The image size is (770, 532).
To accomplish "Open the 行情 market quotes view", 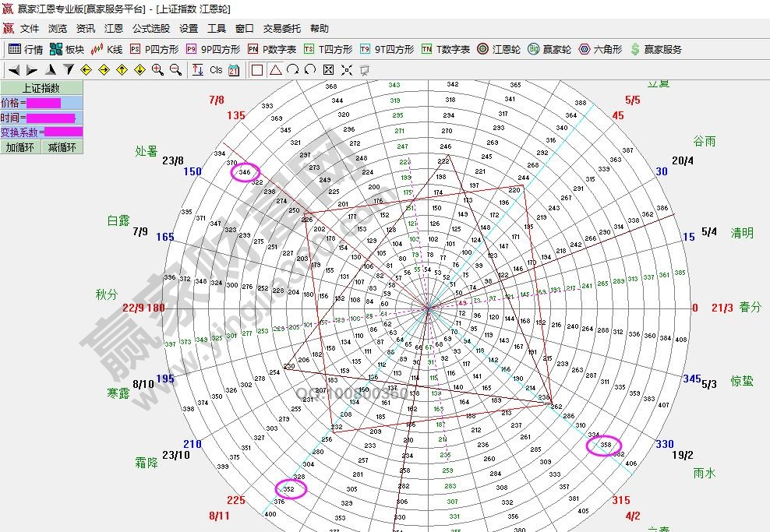I will (x=26, y=49).
